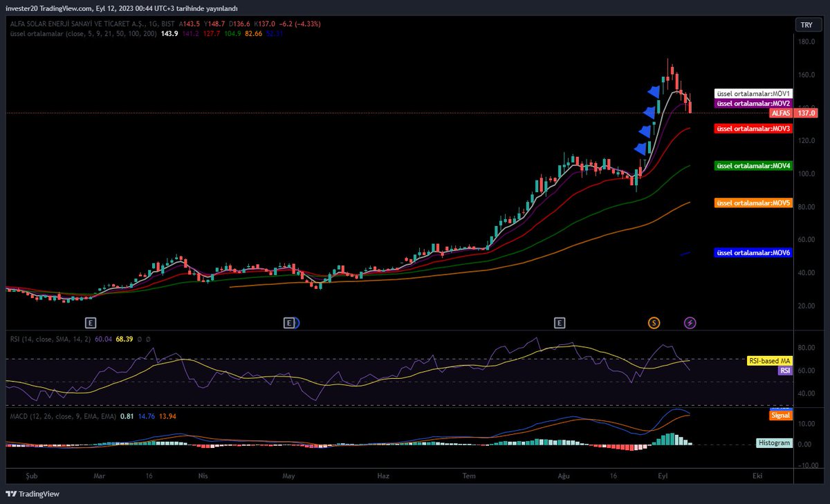The width and height of the screenshot is (830, 504).
Task: Click the MACD histogram value 0.81
Action: click(127, 416)
